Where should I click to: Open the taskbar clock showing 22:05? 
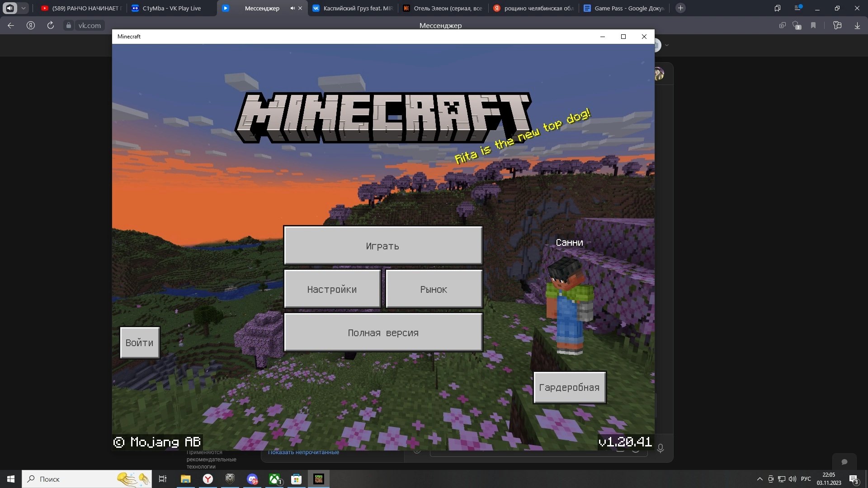[x=829, y=479]
